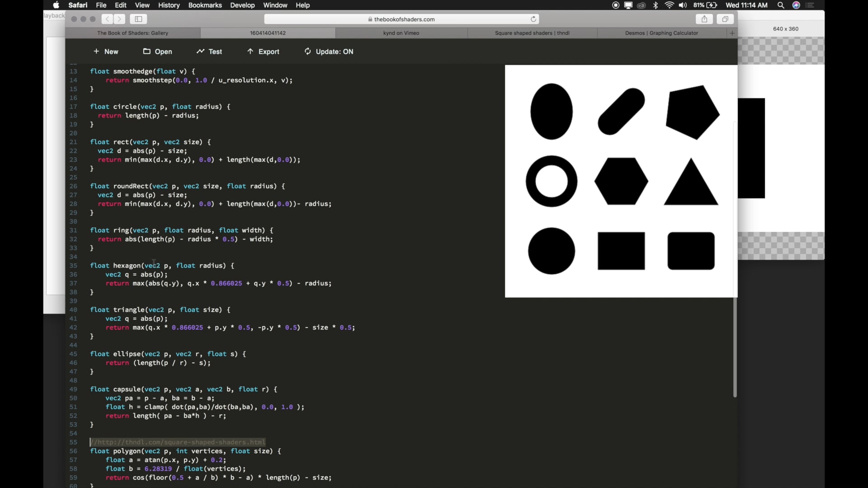Click the show all tabs icon
868x488 pixels.
point(725,19)
